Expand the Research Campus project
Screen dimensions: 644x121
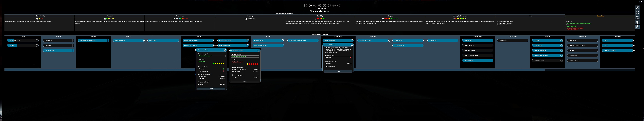coord(618,50)
